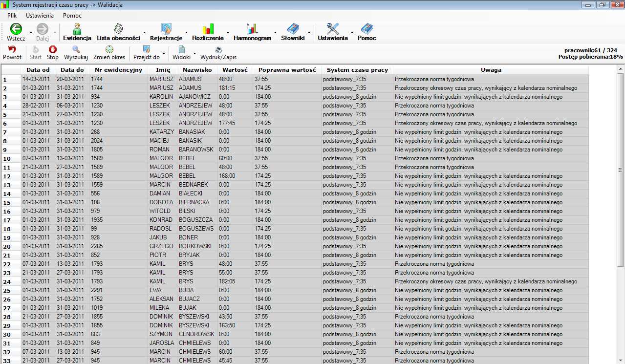Expand the Rejestracje dropdown arrow
Viewport: 625px width, 364px height.
pos(187,33)
